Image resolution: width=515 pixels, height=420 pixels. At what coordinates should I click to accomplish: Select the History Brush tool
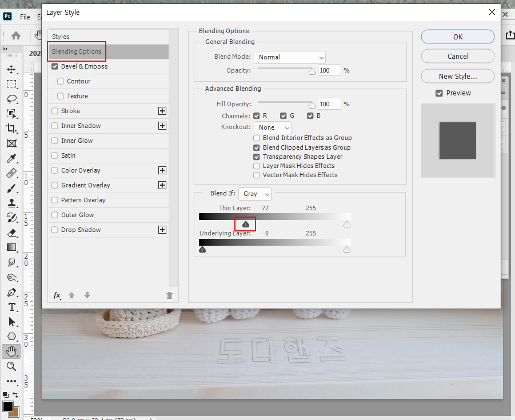point(11,218)
